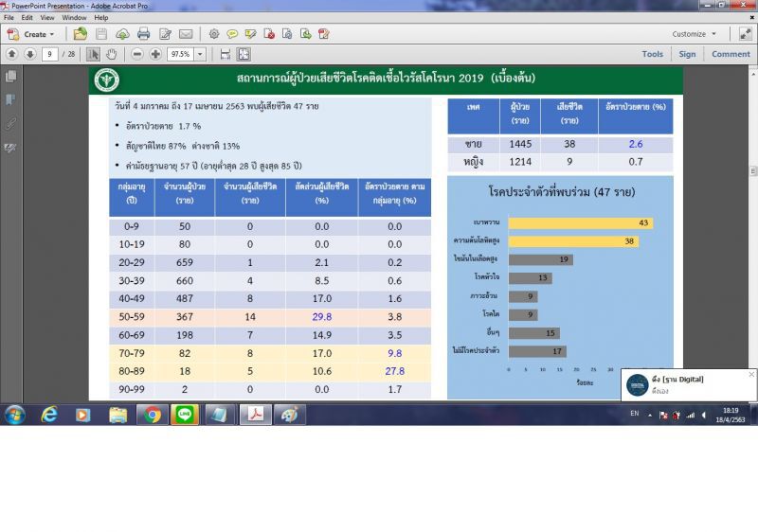Viewport: 758px width, 532px height.
Task: Click the edit text and images icon
Action: [x=165, y=34]
